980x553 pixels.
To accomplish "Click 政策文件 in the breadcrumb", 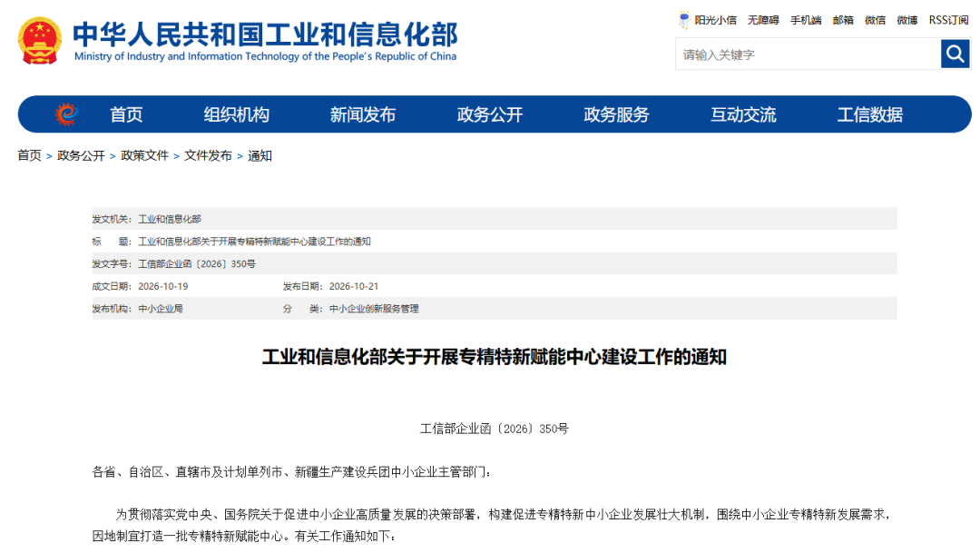I will coord(144,156).
